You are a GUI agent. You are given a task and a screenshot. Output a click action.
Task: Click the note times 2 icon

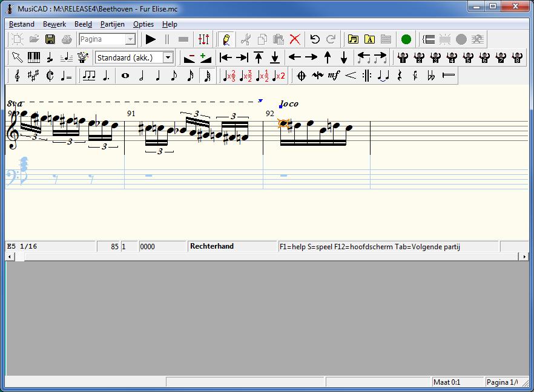[279, 76]
